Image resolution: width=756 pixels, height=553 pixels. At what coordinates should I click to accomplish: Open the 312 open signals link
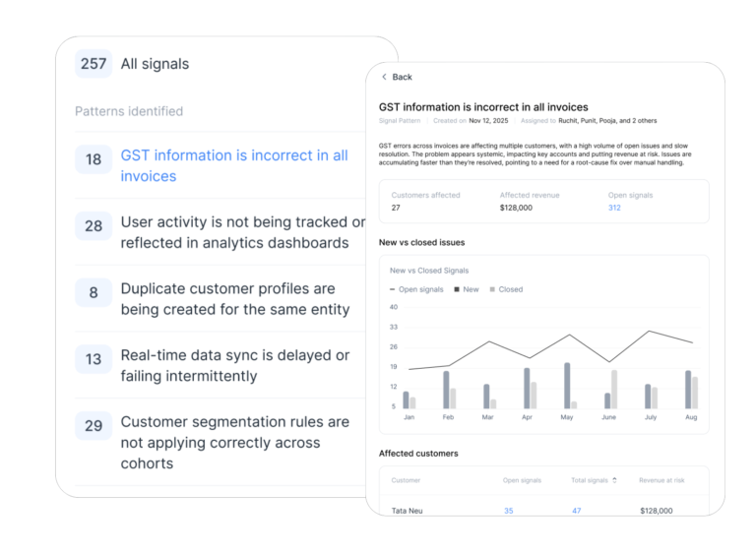(614, 208)
